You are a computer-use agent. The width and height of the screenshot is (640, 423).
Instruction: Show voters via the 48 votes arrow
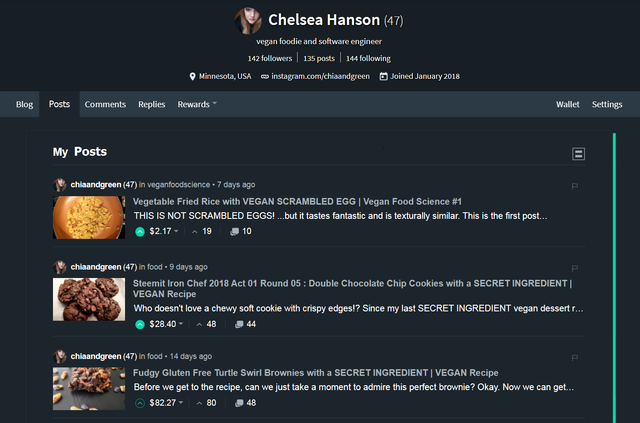[x=199, y=325]
